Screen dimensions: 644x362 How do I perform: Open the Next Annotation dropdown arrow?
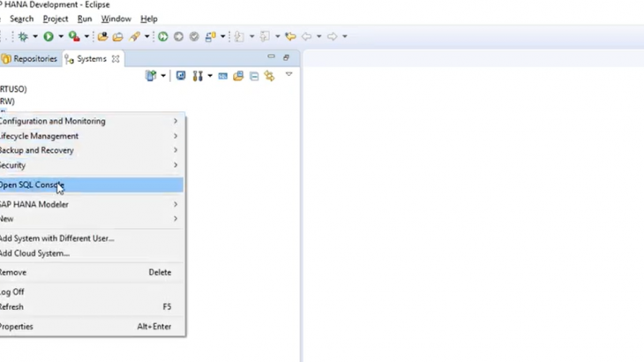click(x=251, y=36)
